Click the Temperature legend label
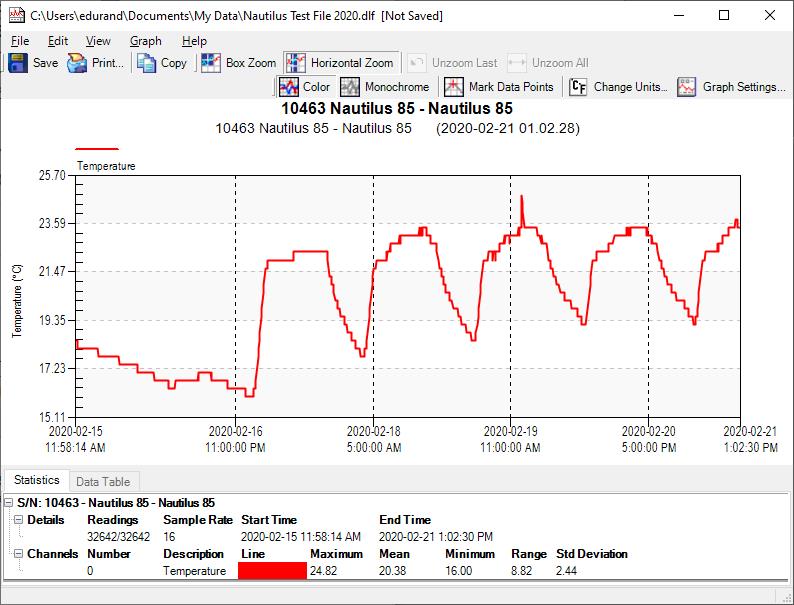The image size is (794, 605). [106, 166]
